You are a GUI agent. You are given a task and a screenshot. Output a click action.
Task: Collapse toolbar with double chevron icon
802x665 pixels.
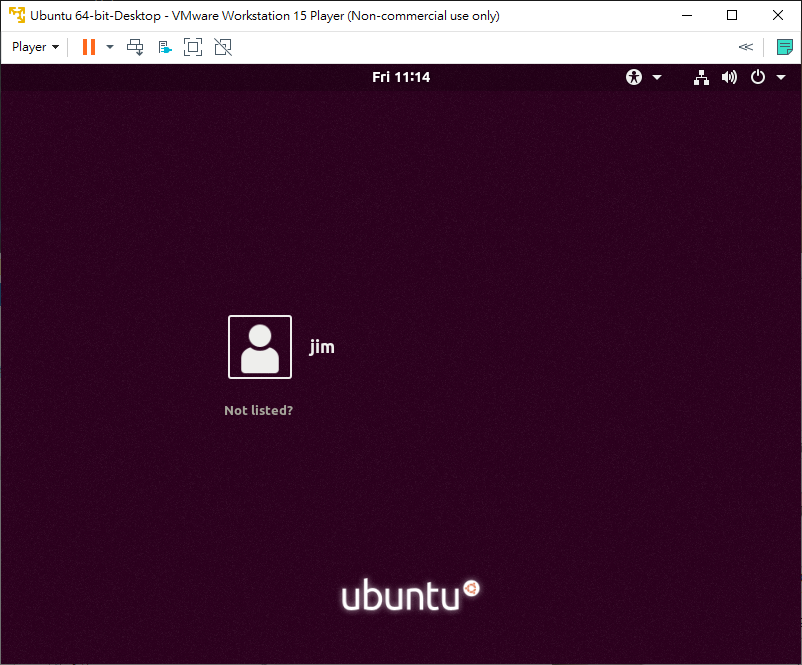coord(746,47)
